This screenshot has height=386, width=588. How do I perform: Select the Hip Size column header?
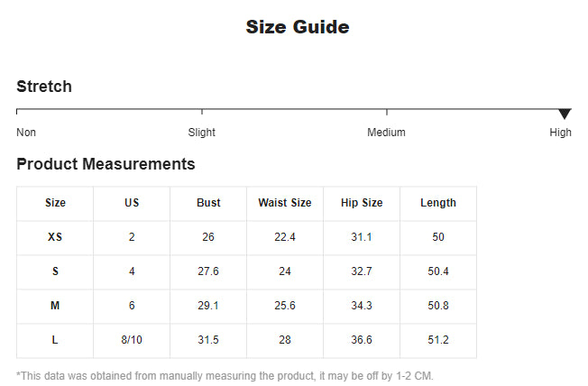point(362,203)
